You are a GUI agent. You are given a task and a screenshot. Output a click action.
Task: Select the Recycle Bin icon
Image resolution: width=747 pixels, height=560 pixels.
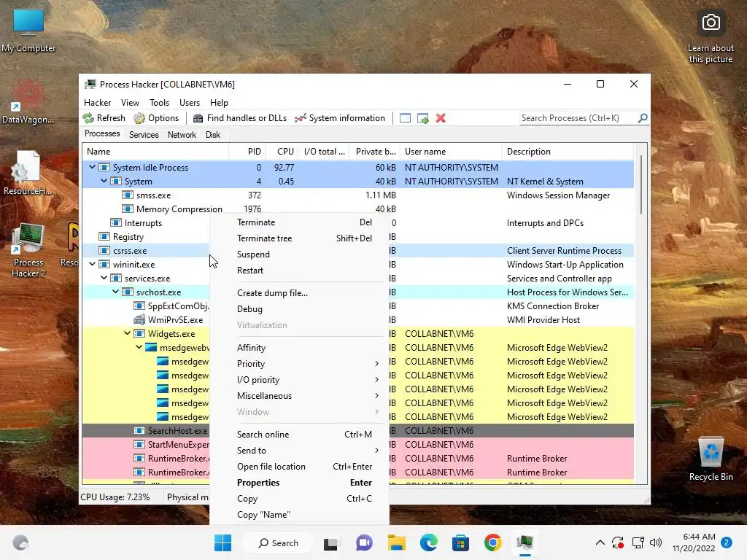711,459
